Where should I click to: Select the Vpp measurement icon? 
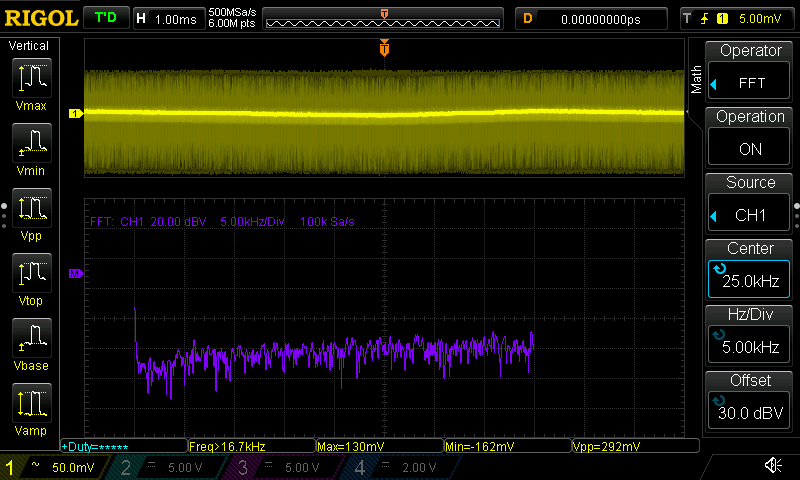pyautogui.click(x=32, y=208)
